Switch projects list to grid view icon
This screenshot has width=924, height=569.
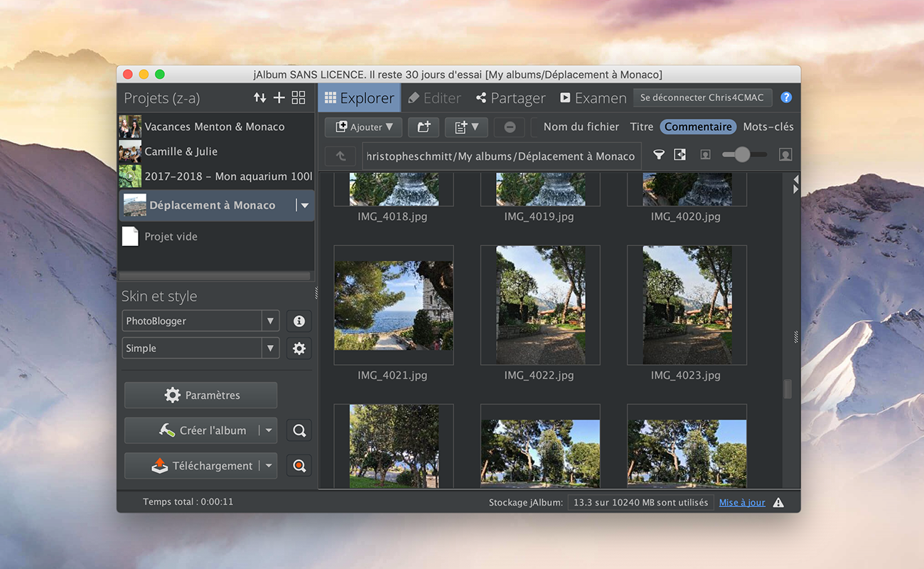(x=299, y=98)
